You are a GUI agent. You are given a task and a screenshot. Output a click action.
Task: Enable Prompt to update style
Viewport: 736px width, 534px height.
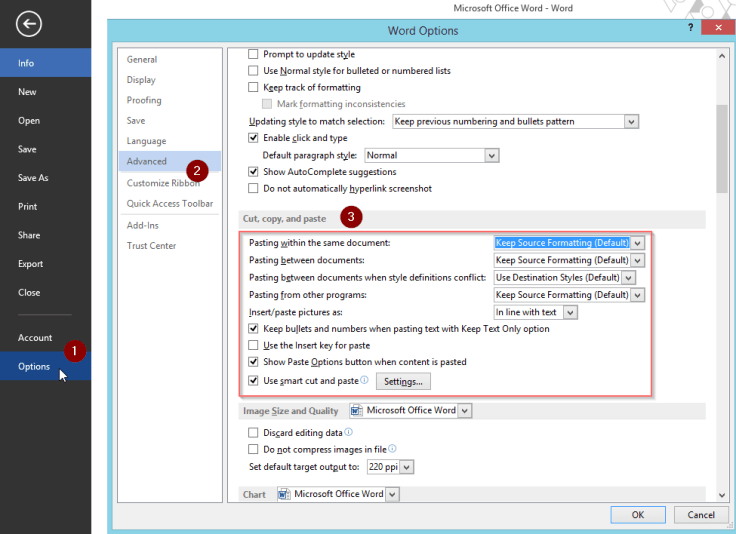click(253, 54)
